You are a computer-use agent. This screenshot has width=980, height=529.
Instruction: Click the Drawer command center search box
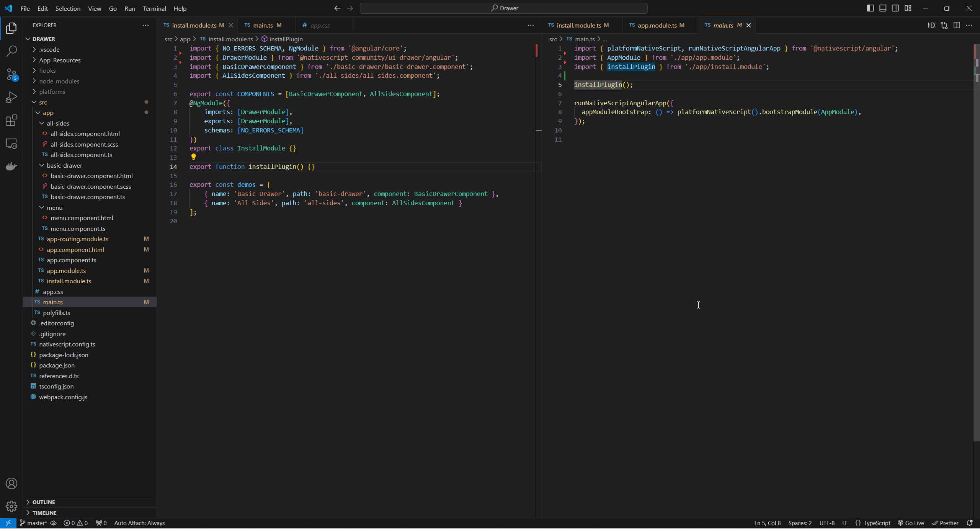(503, 8)
